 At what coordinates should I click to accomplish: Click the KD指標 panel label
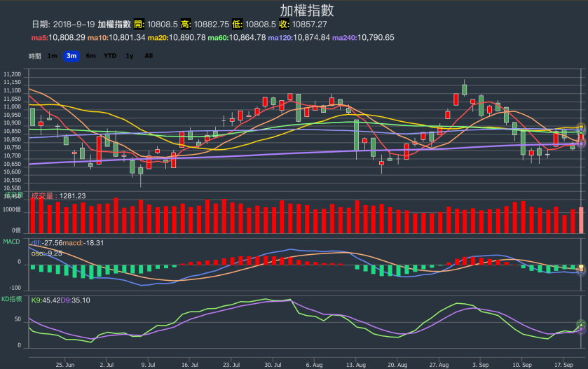click(x=13, y=300)
